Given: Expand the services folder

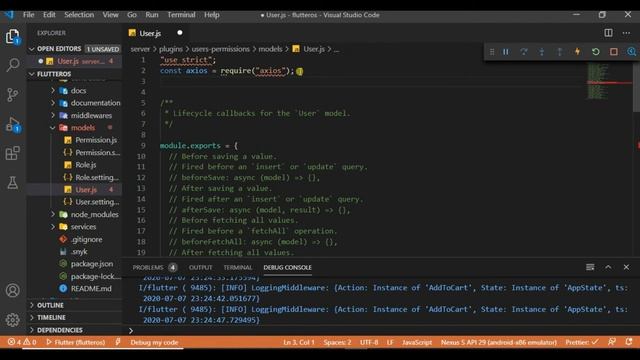Looking at the screenshot, I should [x=53, y=227].
